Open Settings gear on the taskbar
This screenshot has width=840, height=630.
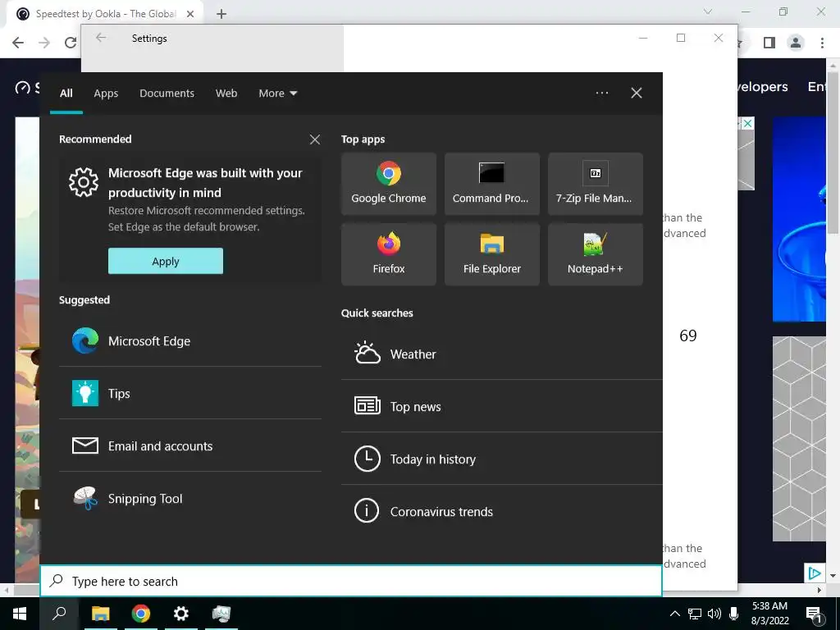181,614
